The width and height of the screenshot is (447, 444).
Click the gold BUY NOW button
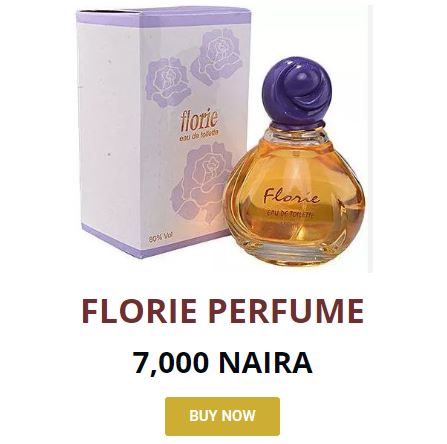click(x=222, y=416)
